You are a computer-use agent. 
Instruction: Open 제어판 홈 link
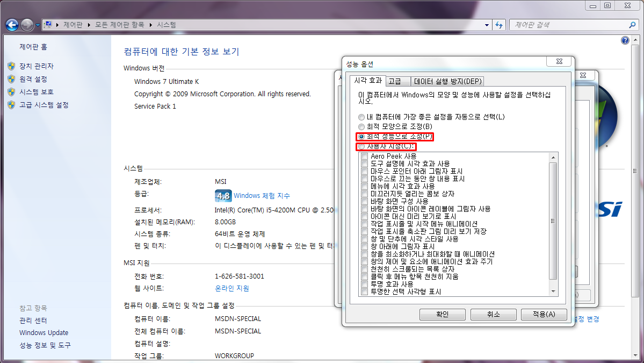tap(33, 47)
